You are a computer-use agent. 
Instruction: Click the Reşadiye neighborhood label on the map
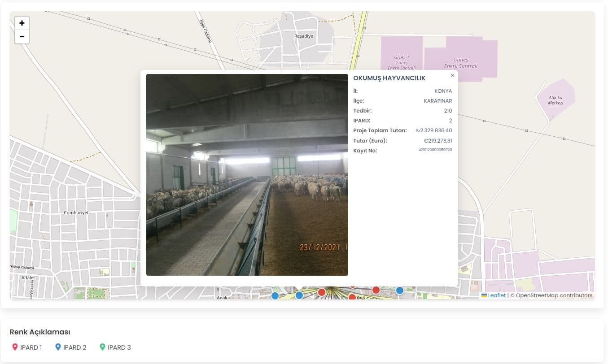[x=303, y=36]
